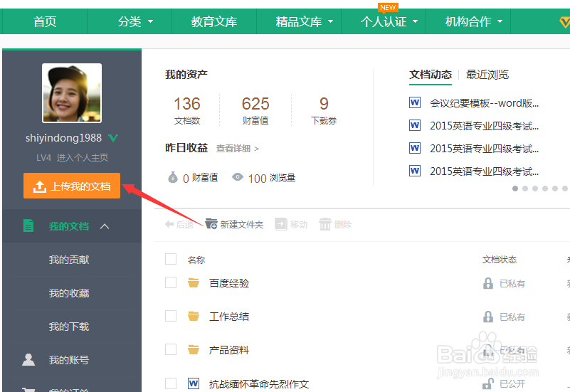Open the 抗战缅怀革命先烈作文 document
Image resolution: width=570 pixels, height=392 pixels.
coord(259,384)
